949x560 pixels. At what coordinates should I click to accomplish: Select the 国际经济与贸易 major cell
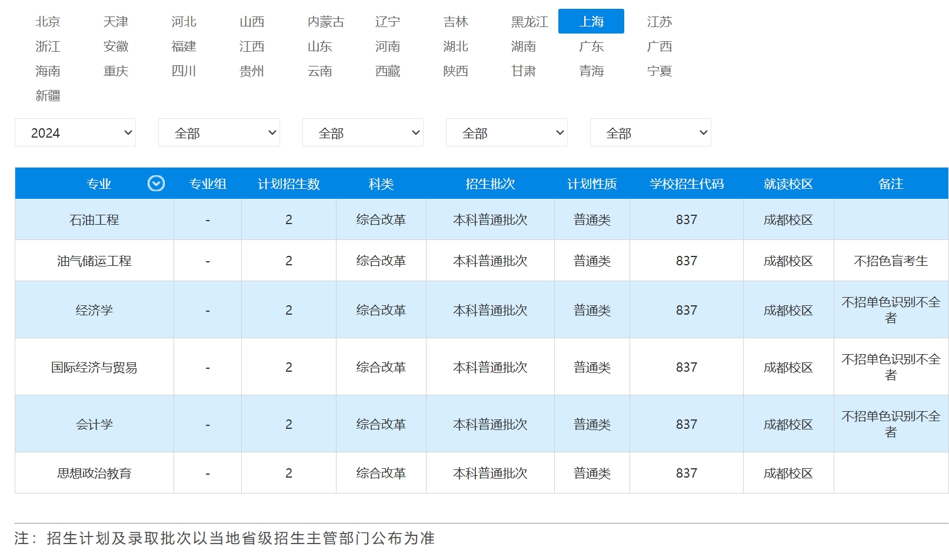point(94,367)
